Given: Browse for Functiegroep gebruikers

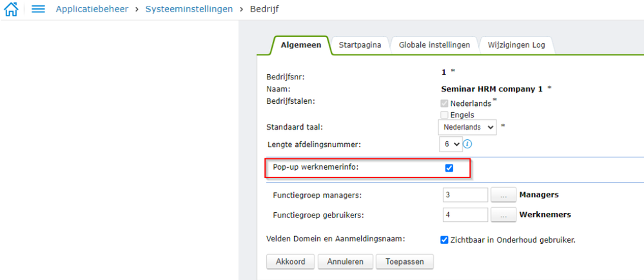Looking at the screenshot, I should coord(503,215).
